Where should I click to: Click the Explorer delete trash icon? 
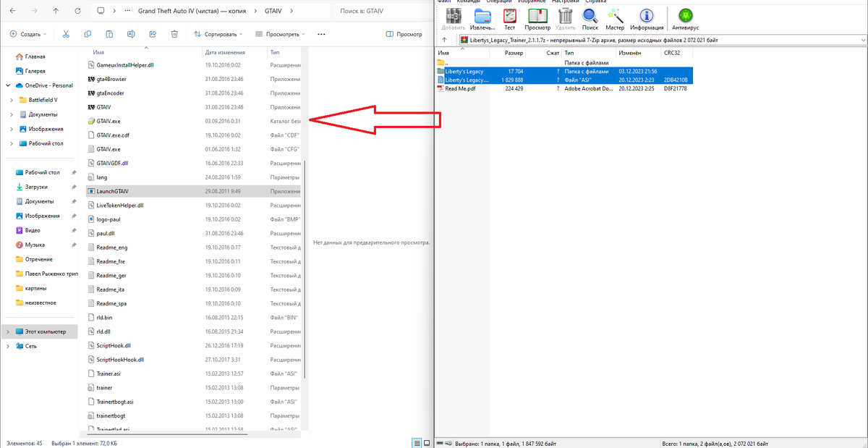pos(174,34)
